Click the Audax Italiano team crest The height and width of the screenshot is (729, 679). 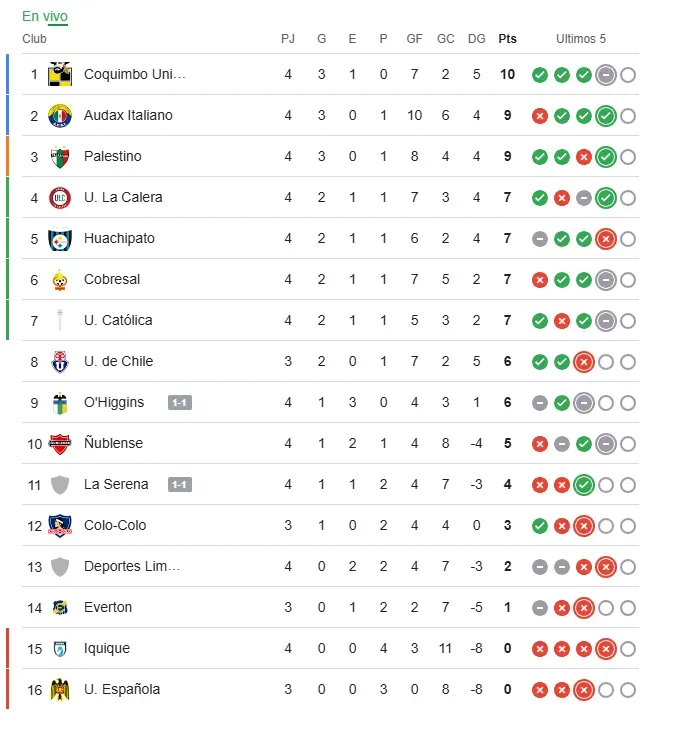60,115
